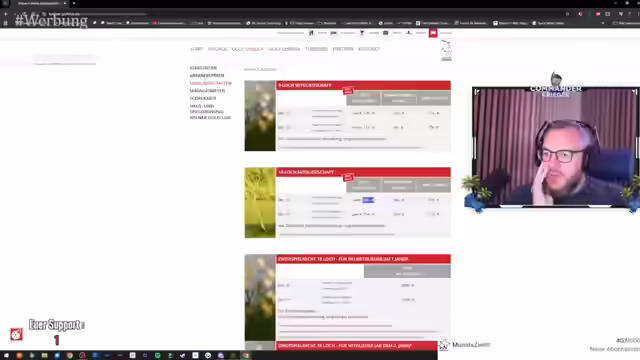Open the Golf Spielen navigation menu

tap(247, 49)
